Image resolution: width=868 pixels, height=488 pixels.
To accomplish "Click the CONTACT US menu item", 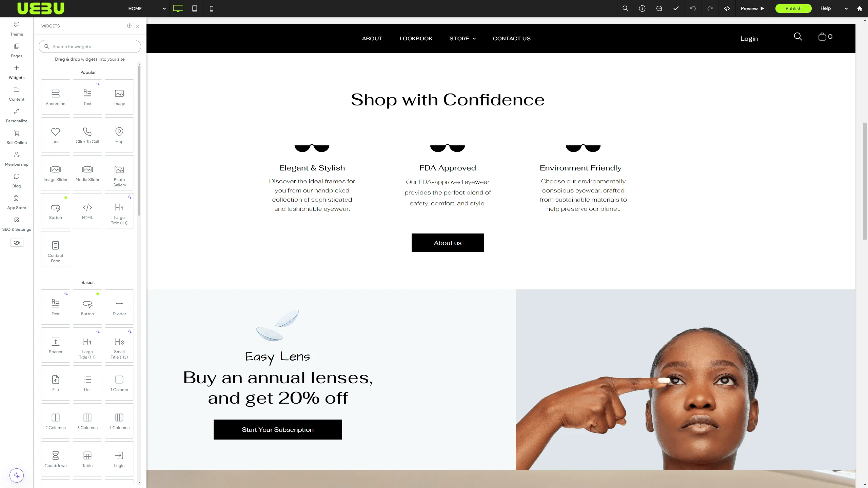I will pos(512,38).
